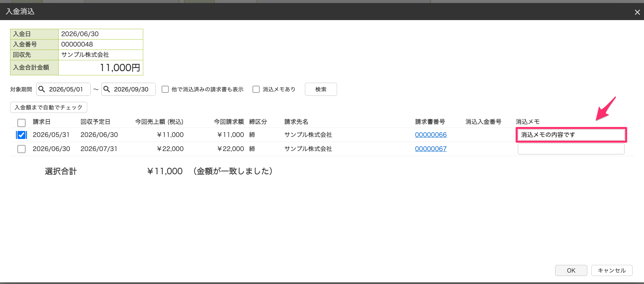Image resolution: width=644 pixels, height=284 pixels.
Task: Click the 請求書番号 column header
Action: (x=430, y=122)
